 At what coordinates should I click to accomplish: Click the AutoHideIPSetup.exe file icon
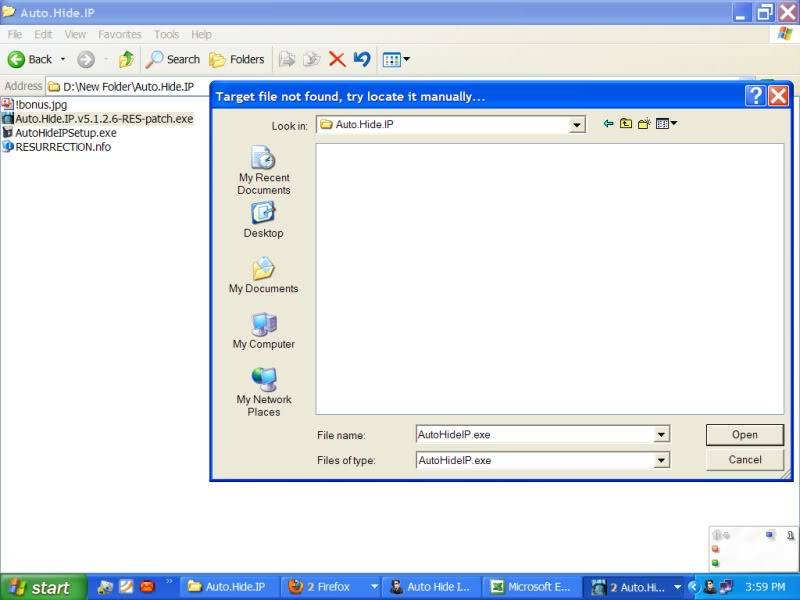(x=7, y=133)
